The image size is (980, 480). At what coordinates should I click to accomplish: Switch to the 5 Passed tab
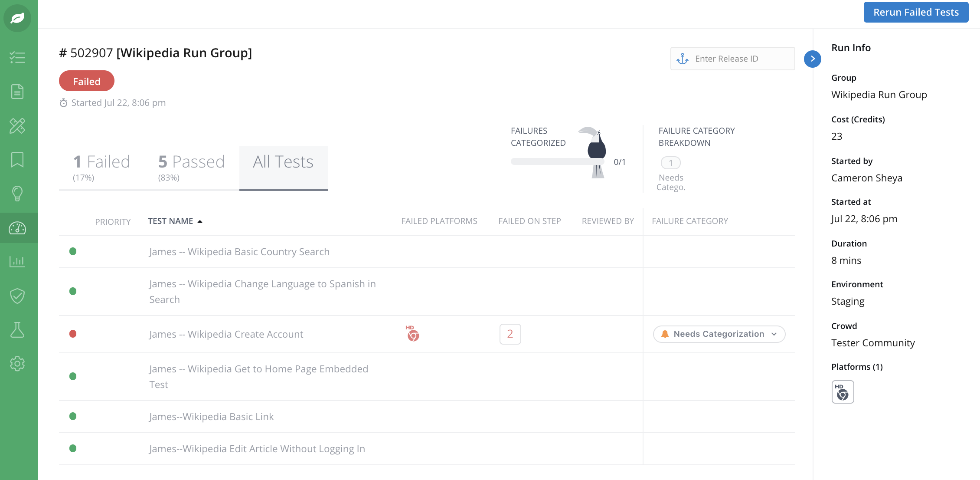pyautogui.click(x=191, y=167)
